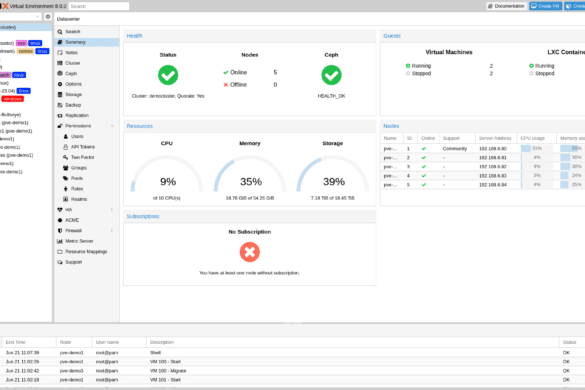Expand the Firewall submenu chevron

[x=112, y=231]
